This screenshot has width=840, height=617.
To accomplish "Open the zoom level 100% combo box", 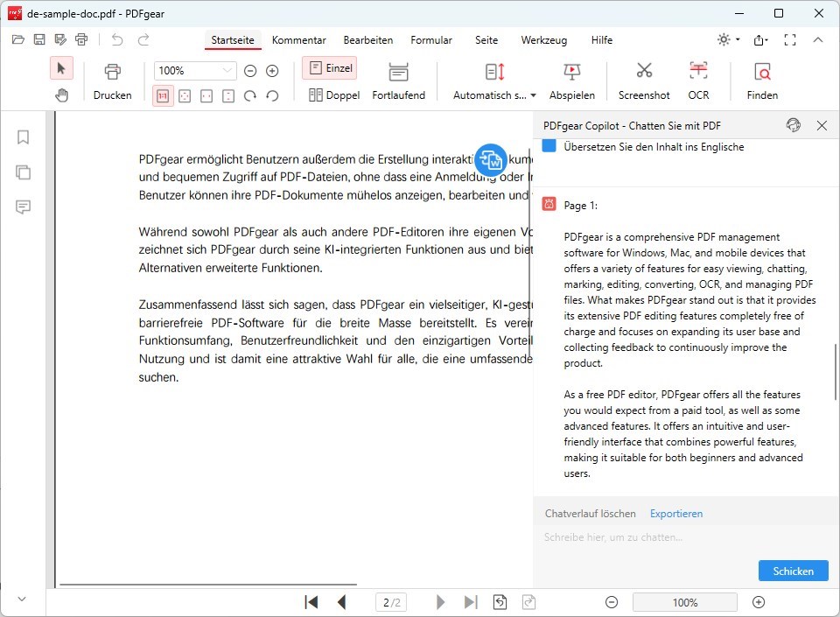I will pos(195,71).
